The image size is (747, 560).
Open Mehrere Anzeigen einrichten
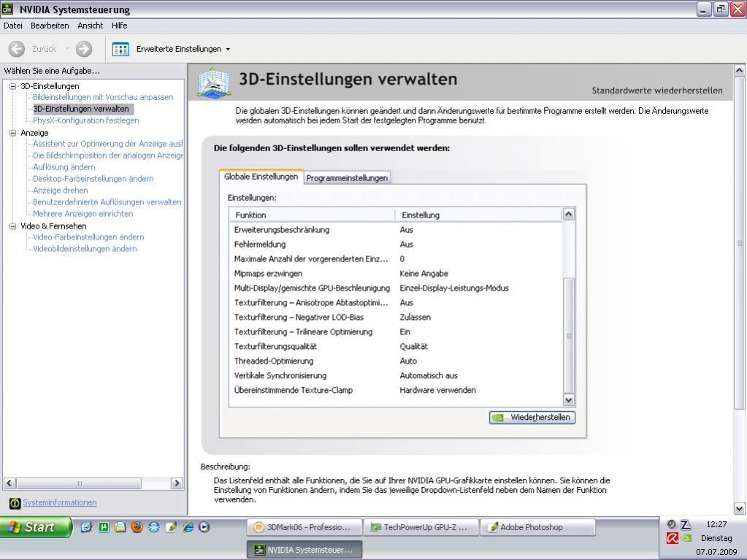(x=83, y=214)
